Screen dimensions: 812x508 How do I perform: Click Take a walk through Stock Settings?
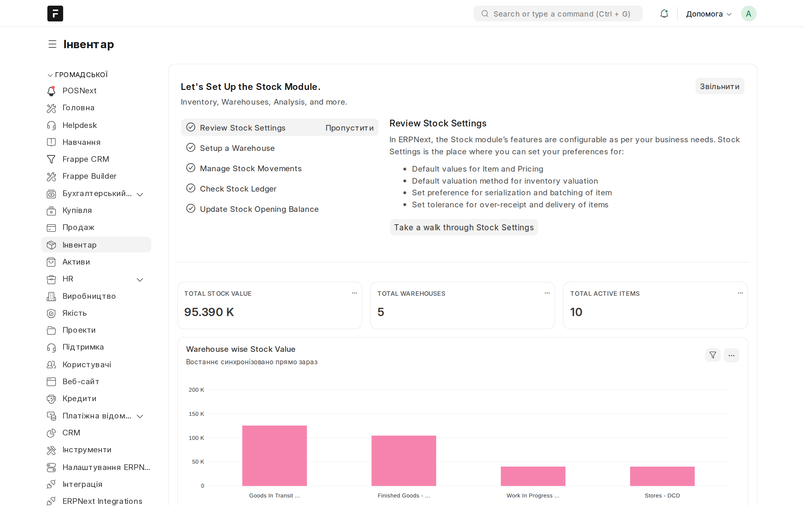pos(464,227)
